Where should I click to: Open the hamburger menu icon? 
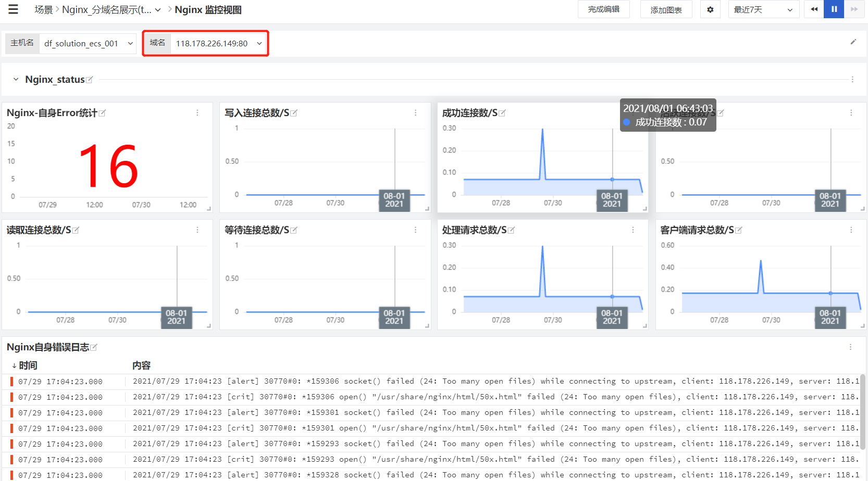[13, 9]
